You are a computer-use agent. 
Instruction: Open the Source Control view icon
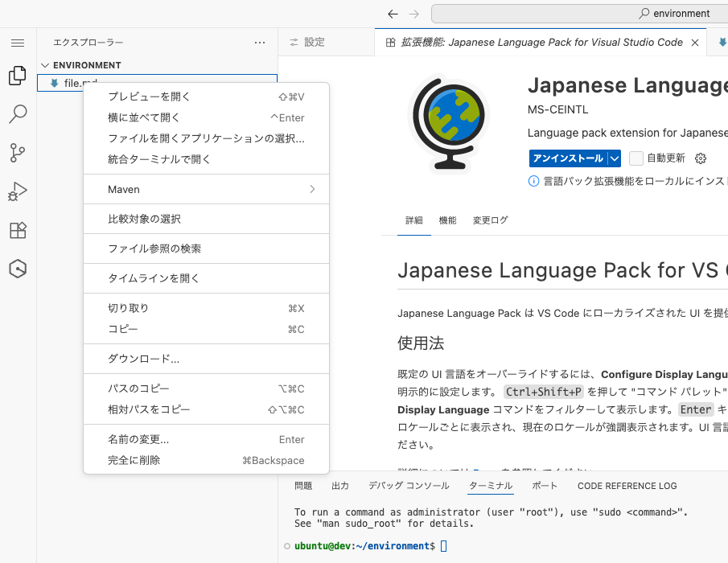pos(18,153)
